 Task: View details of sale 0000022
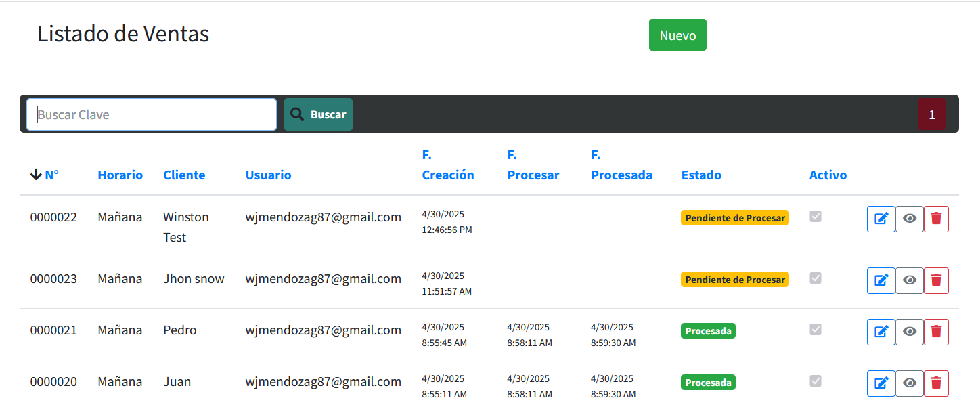[x=910, y=219]
